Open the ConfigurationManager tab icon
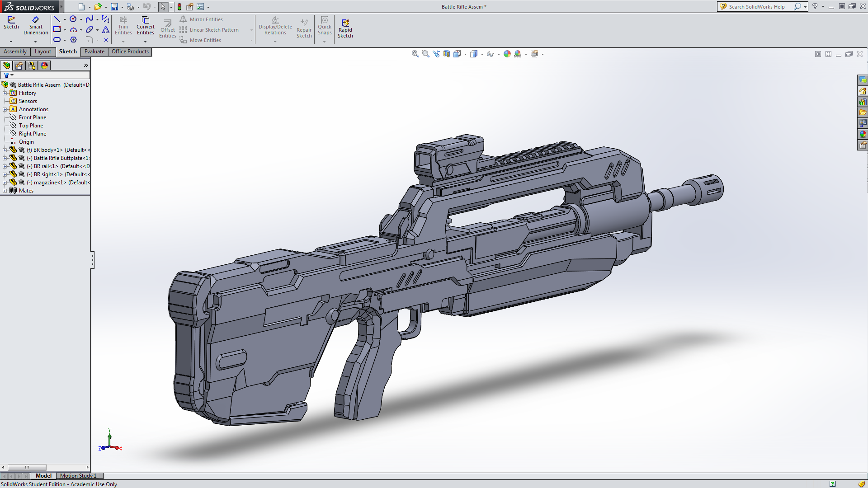 coord(32,66)
